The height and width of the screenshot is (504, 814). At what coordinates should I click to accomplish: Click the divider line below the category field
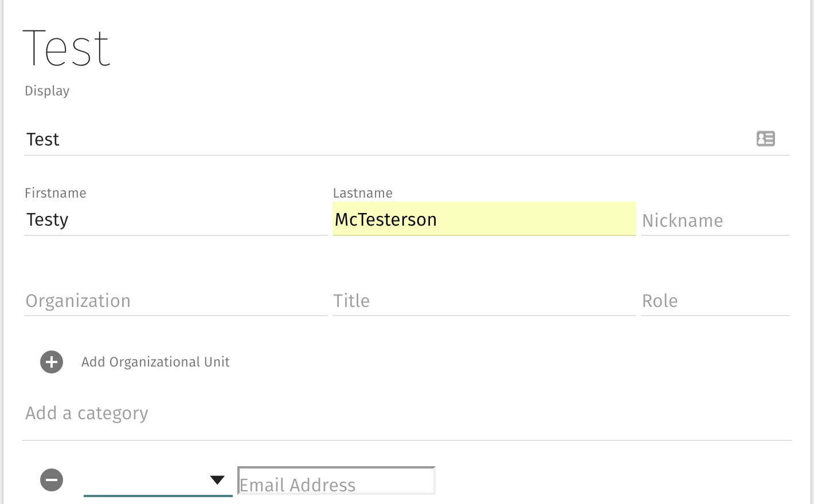[x=407, y=440]
